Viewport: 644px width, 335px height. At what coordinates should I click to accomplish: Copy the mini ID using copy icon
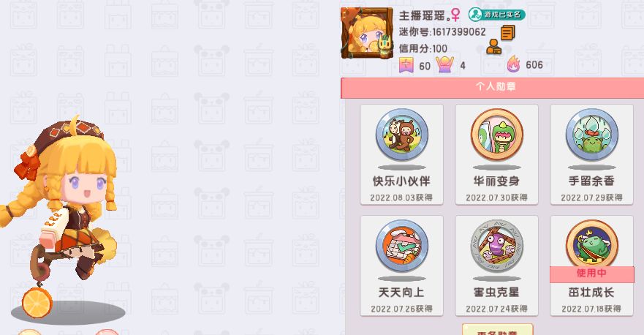[507, 32]
